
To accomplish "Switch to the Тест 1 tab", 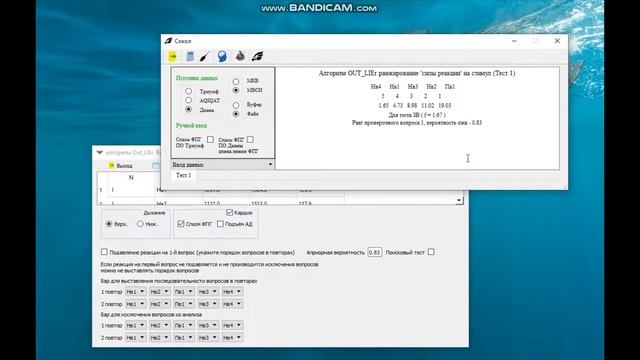I will [x=183, y=175].
